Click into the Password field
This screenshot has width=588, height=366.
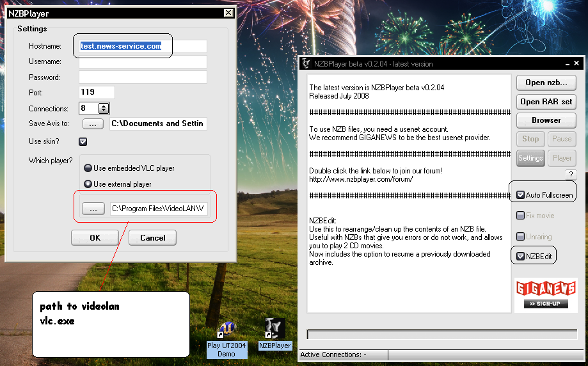[143, 77]
